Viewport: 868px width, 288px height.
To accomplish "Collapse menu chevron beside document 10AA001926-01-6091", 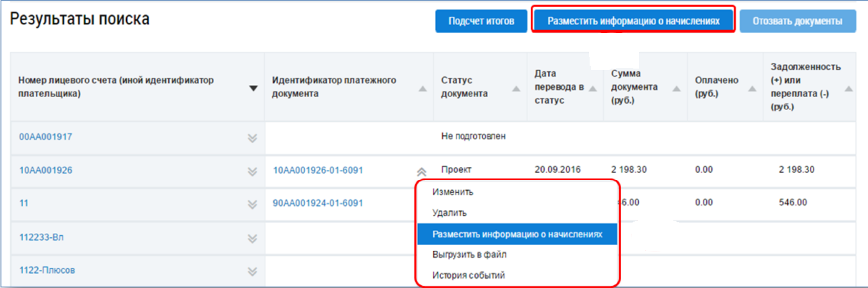I will tap(421, 172).
